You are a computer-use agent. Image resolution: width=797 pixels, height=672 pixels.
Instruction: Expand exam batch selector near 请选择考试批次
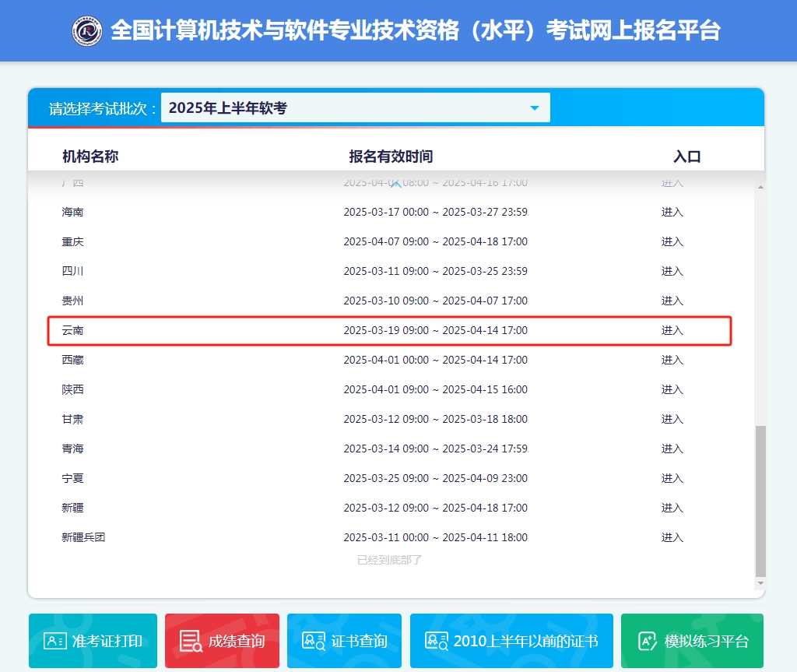coord(355,107)
